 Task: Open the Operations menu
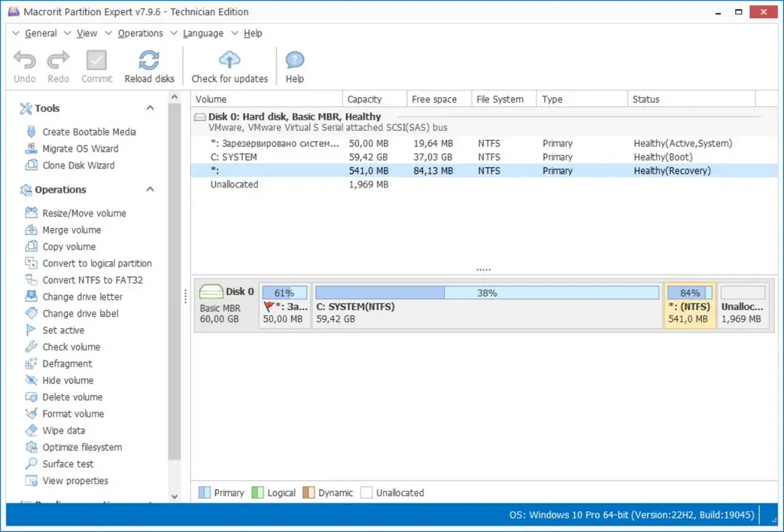[141, 34]
